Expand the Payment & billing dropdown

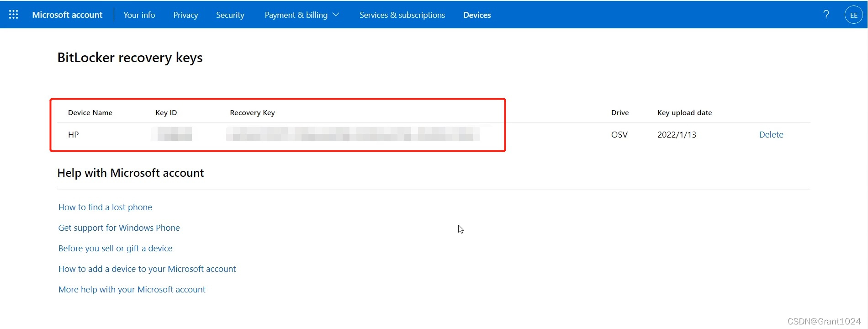point(302,15)
